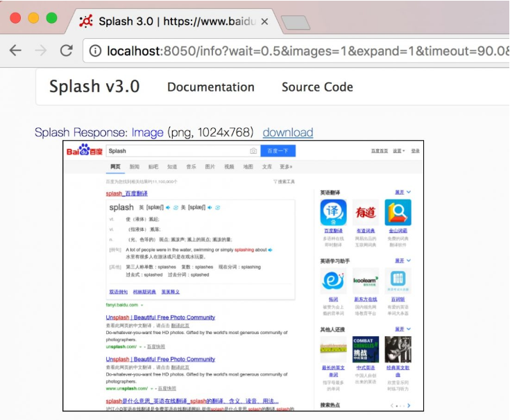Reload the page with the refresh icon

(67, 51)
